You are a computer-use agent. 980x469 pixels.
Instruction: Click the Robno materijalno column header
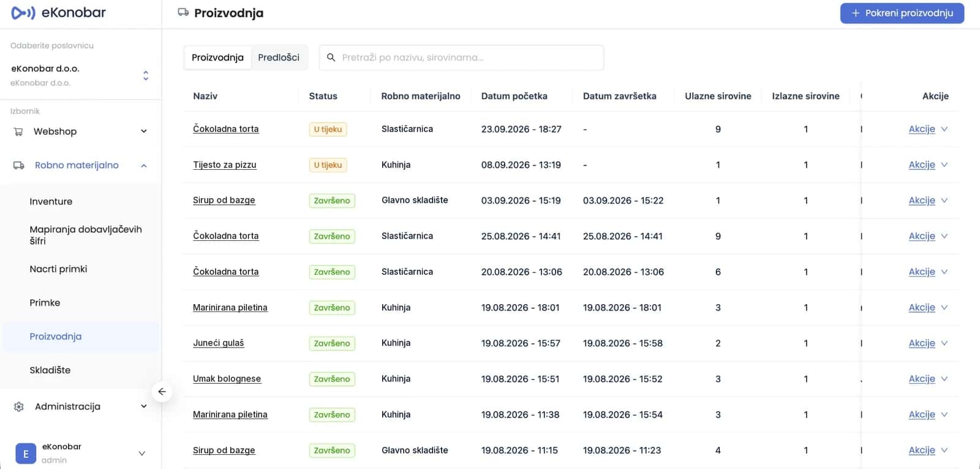(421, 96)
